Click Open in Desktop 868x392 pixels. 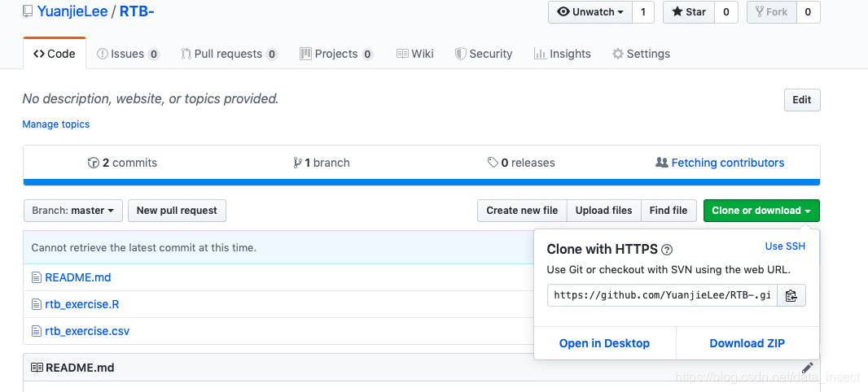(x=604, y=343)
